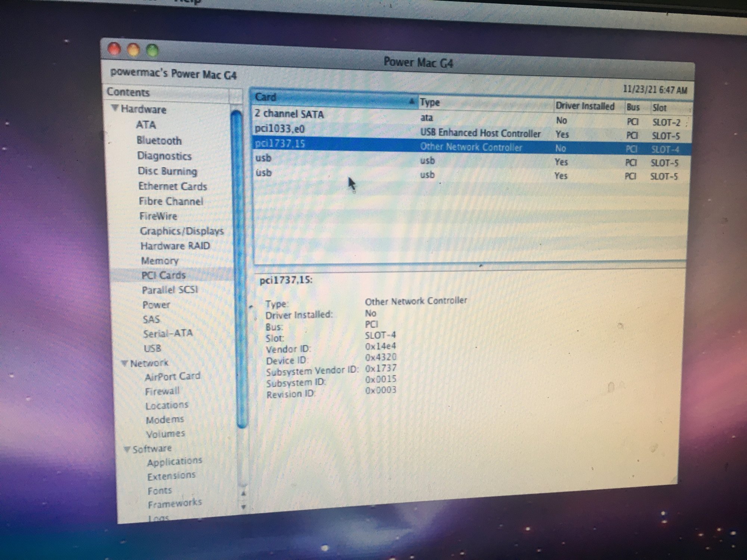Collapse the Software section triangle

127,449
